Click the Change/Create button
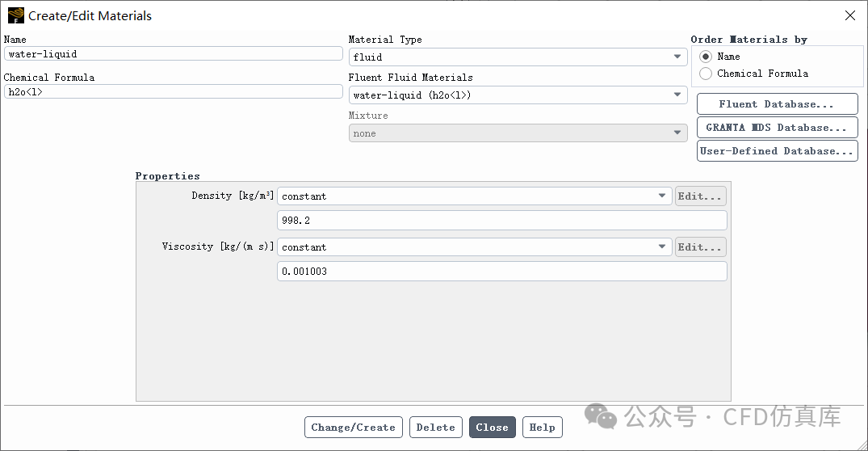Viewport: 868px width, 451px height. tap(353, 428)
